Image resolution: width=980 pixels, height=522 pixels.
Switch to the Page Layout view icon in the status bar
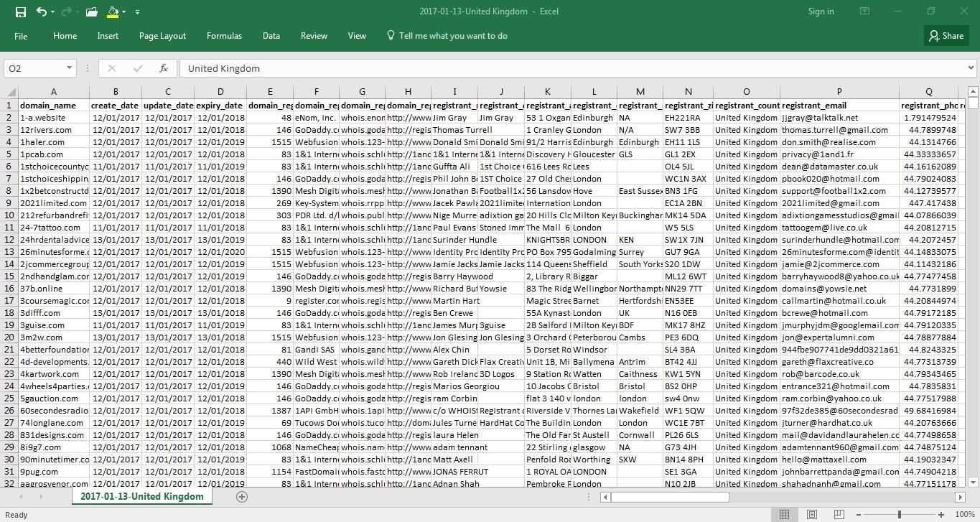[x=811, y=514]
